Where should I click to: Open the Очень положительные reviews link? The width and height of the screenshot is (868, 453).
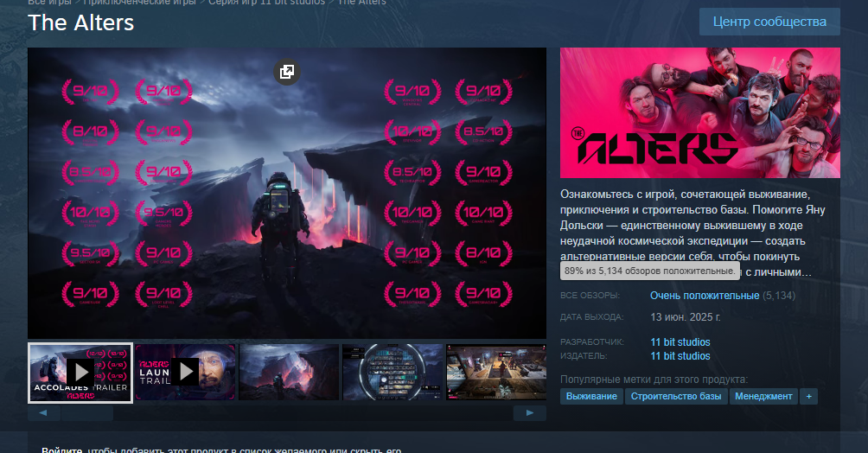(x=704, y=296)
